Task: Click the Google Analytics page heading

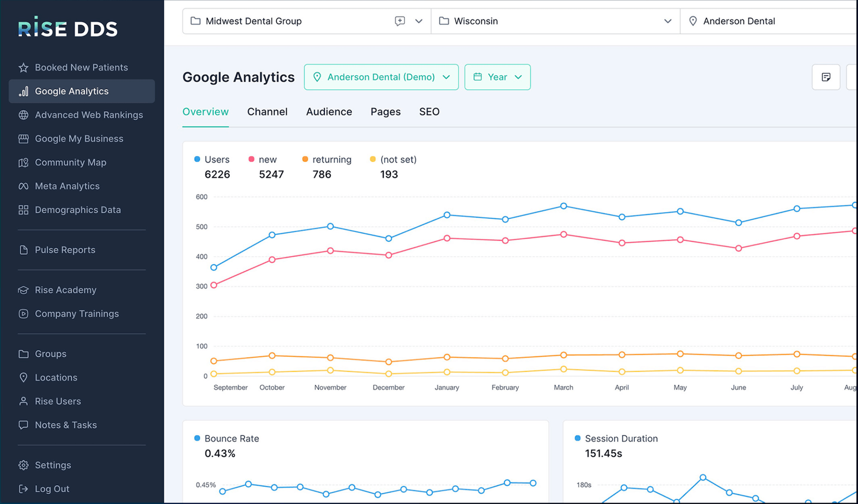Action: (x=239, y=77)
